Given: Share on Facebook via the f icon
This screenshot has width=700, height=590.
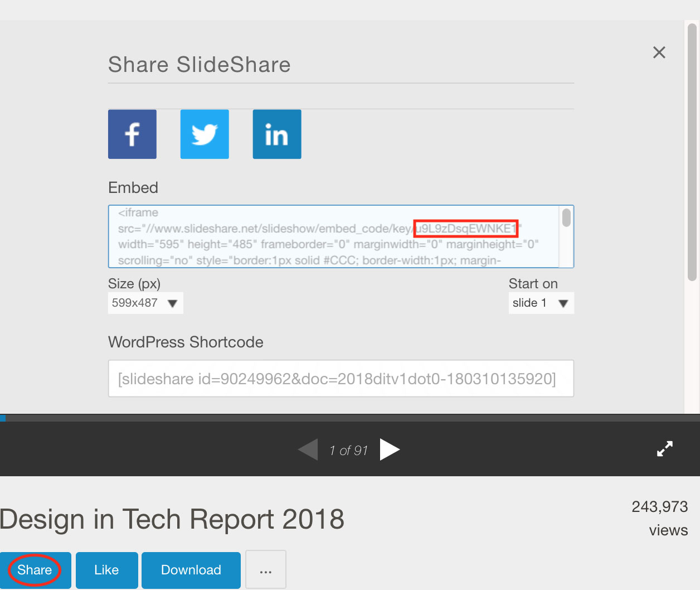Looking at the screenshot, I should 132,134.
